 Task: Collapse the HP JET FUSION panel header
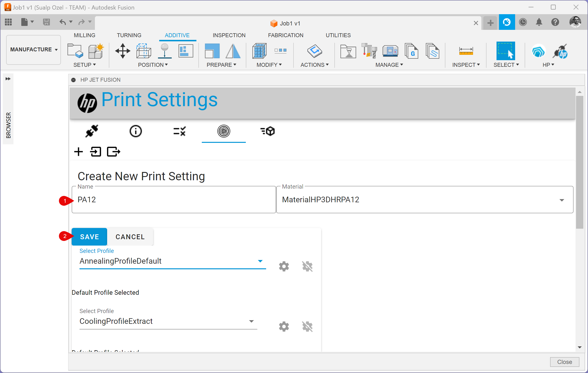(x=73, y=80)
